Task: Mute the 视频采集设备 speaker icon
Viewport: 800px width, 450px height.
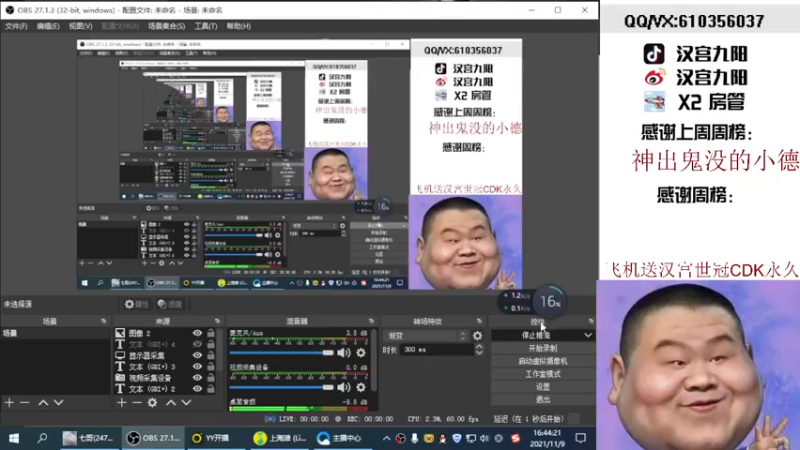Action: 344,387
